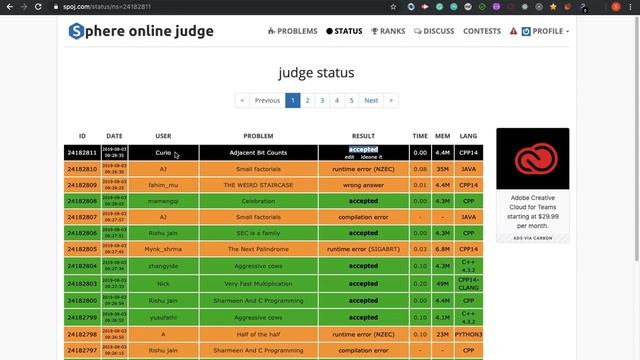Screen dimensions: 640x360
Task: Click the PROBLEM column header
Action: [x=258, y=136]
